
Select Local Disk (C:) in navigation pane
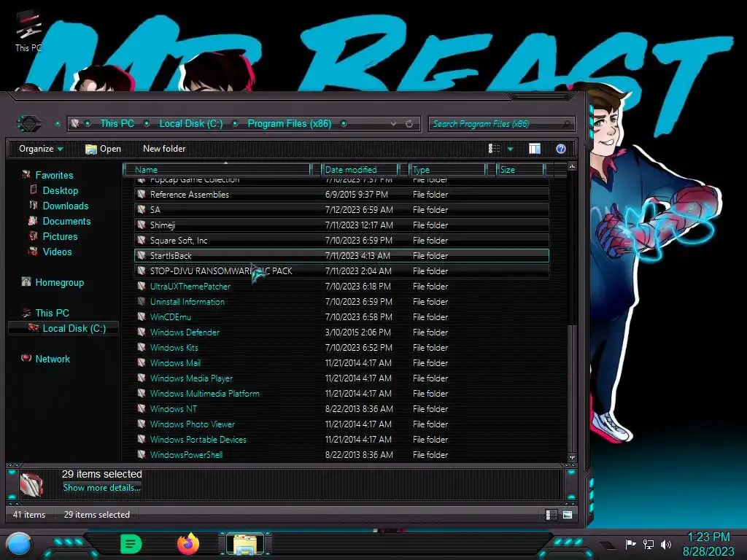coord(74,328)
